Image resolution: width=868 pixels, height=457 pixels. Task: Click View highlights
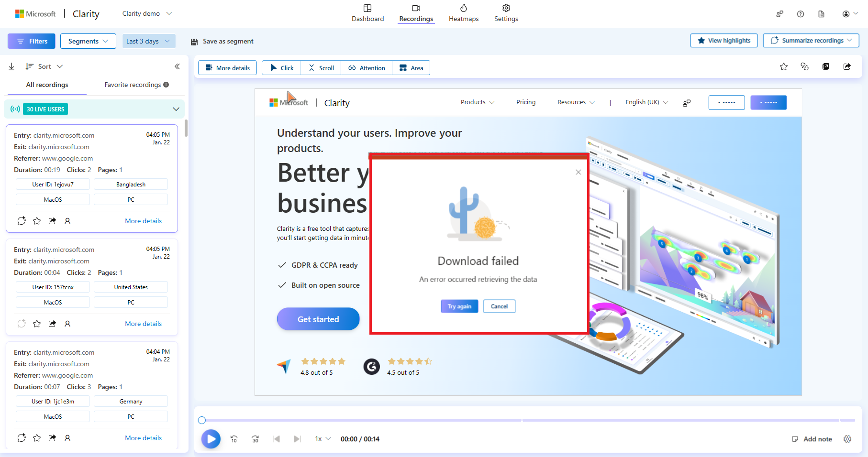(724, 41)
